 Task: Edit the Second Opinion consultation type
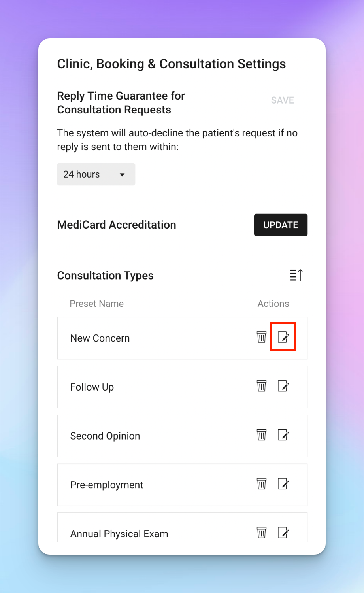(x=283, y=435)
